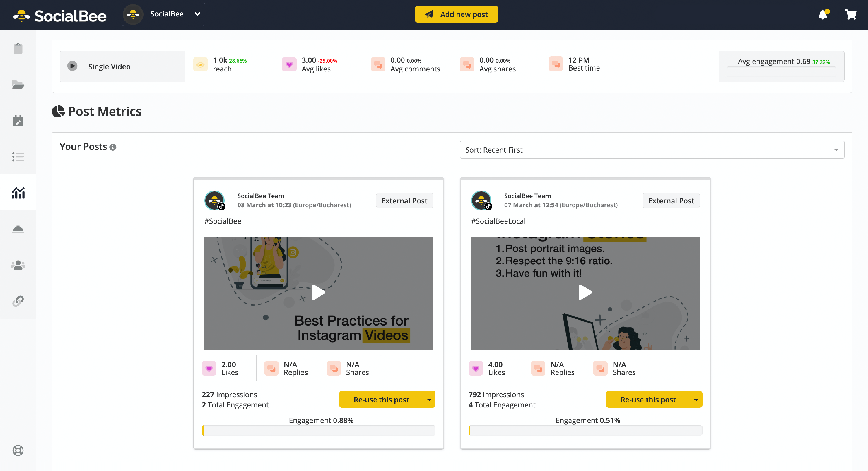Click Add new post button
The width and height of the screenshot is (868, 471).
coord(456,14)
